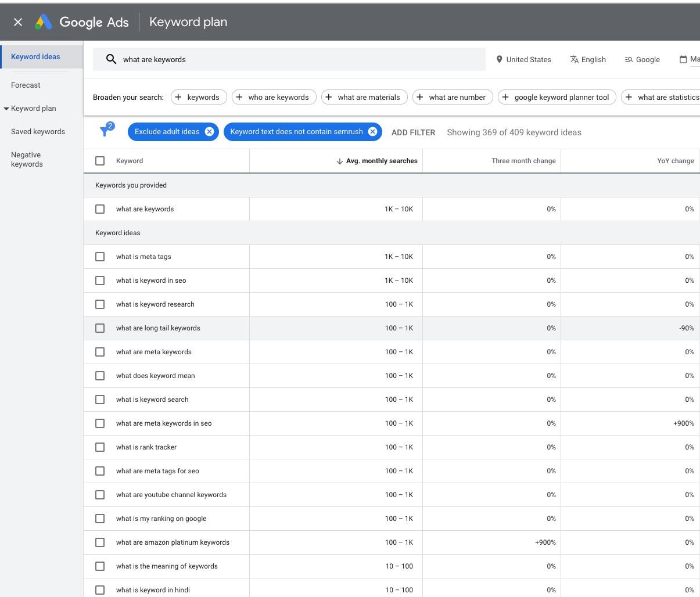Check the 'what is keyword research' row
The height and width of the screenshot is (597, 700).
point(100,304)
